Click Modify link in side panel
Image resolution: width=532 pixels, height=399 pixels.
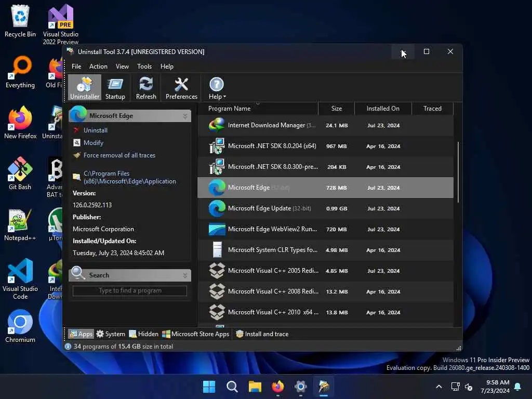tap(94, 143)
